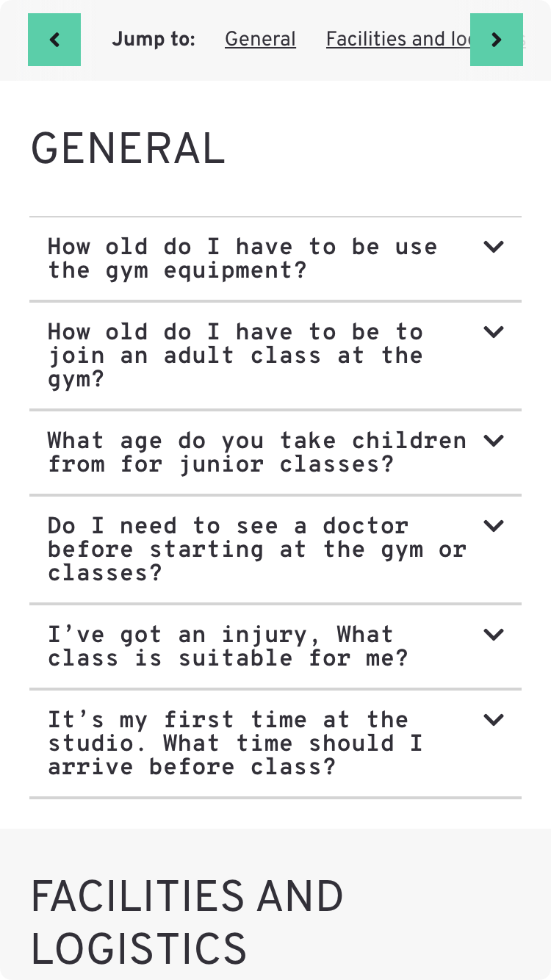The height and width of the screenshot is (980, 551).
Task: Expand the gym equipment age question chevron
Action: click(x=494, y=247)
